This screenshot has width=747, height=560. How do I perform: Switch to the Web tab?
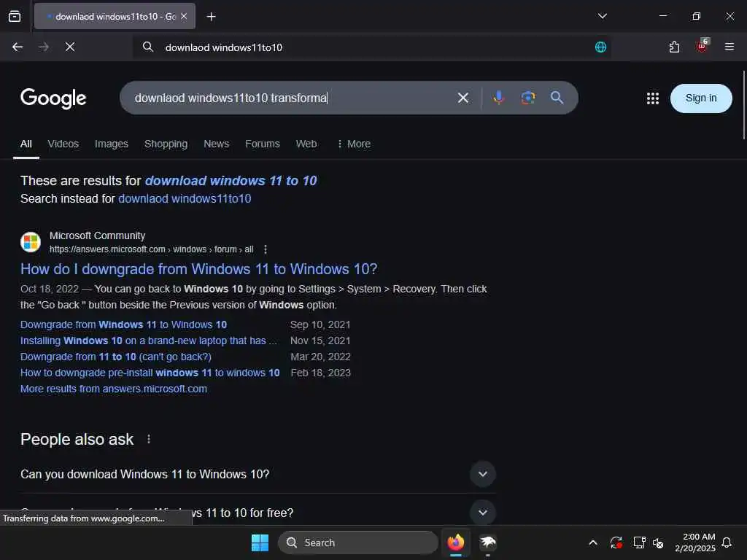[x=306, y=144]
